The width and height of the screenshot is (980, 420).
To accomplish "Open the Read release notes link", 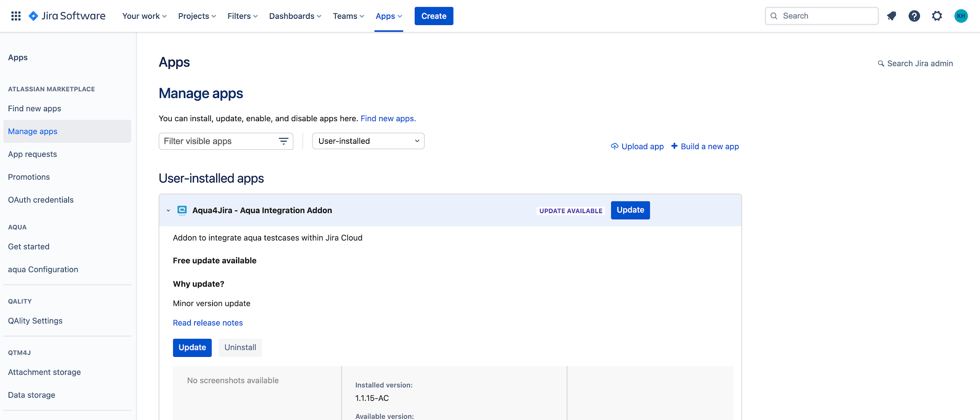I will tap(208, 323).
